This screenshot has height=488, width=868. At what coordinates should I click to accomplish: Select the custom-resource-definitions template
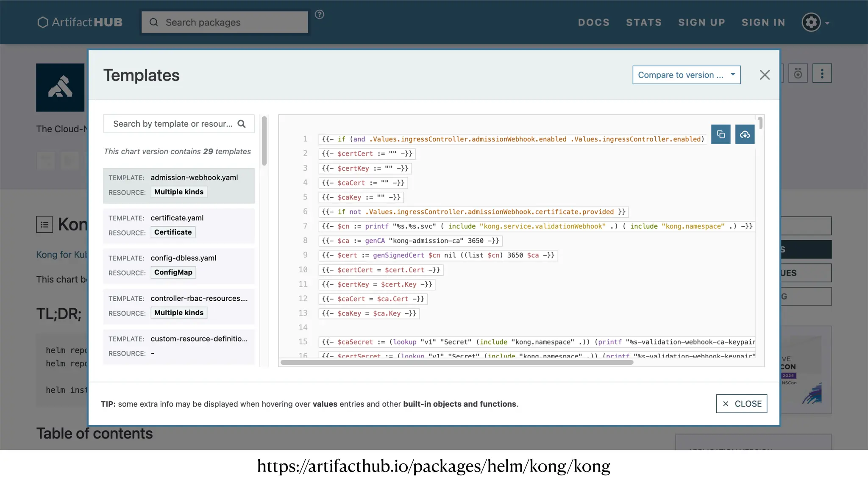pyautogui.click(x=178, y=347)
